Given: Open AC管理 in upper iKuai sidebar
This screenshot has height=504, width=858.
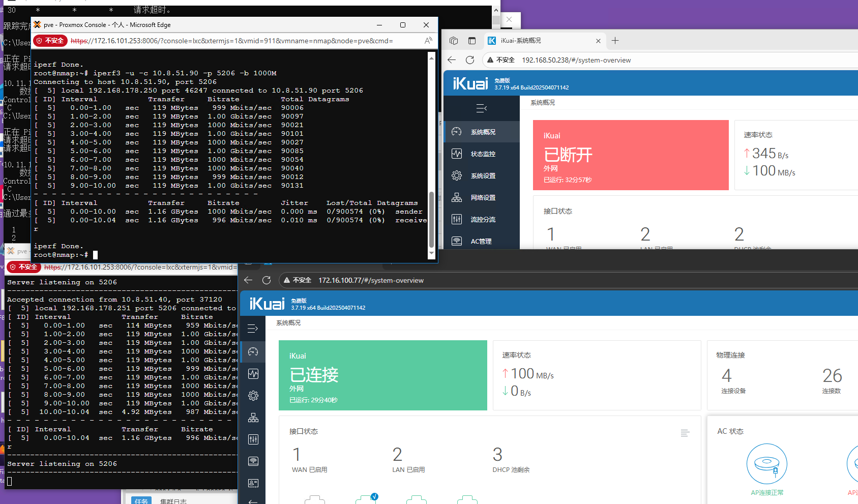Looking at the screenshot, I should click(x=482, y=241).
